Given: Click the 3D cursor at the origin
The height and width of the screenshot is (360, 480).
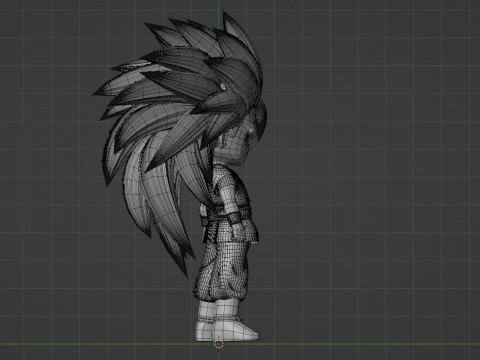Looking at the screenshot, I should tap(219, 344).
